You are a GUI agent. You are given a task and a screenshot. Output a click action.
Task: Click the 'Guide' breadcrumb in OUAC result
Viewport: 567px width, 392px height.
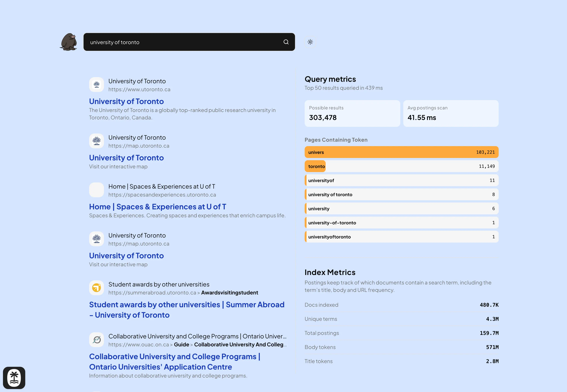pyautogui.click(x=181, y=344)
